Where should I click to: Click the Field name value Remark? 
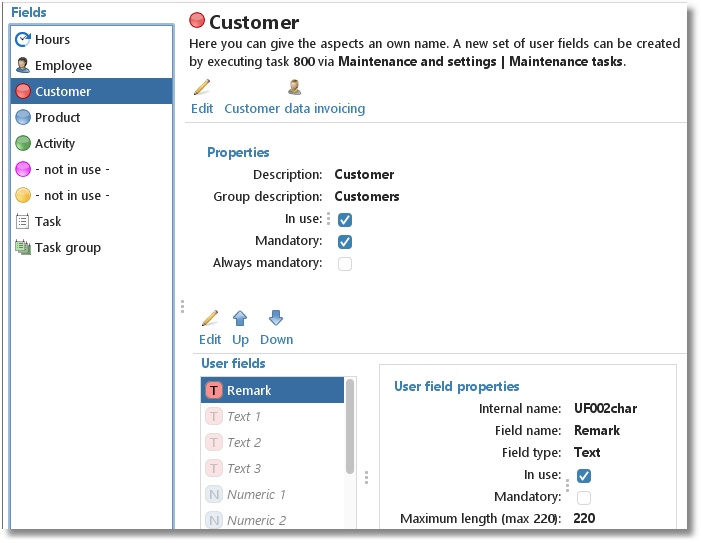pyautogui.click(x=597, y=430)
